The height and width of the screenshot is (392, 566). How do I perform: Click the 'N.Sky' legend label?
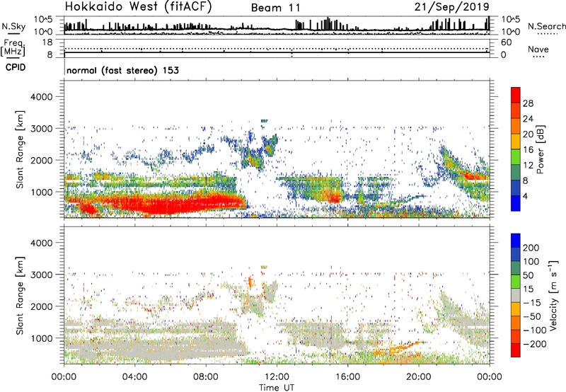coord(13,26)
